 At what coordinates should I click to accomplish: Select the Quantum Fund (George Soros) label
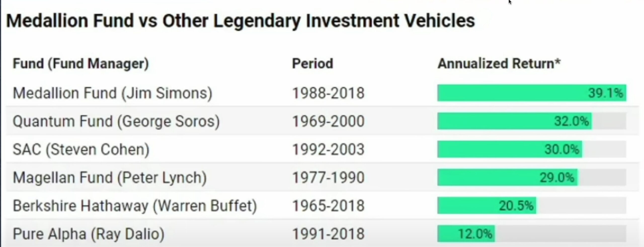[x=116, y=121]
